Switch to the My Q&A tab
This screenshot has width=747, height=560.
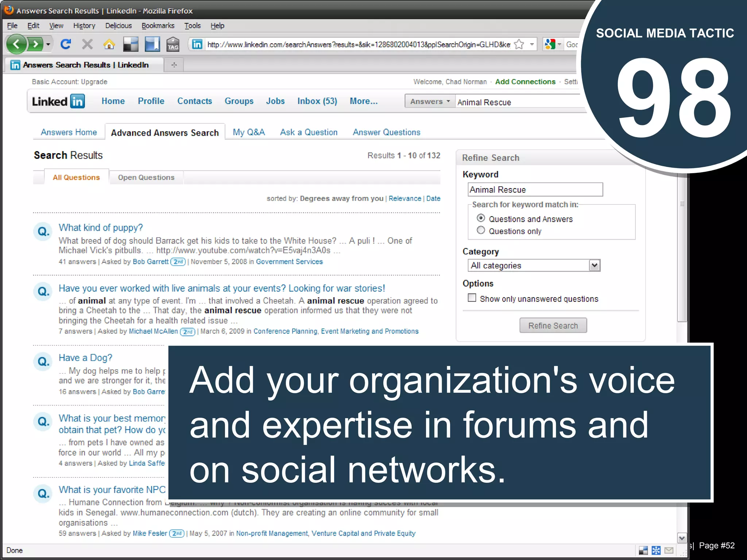point(249,132)
